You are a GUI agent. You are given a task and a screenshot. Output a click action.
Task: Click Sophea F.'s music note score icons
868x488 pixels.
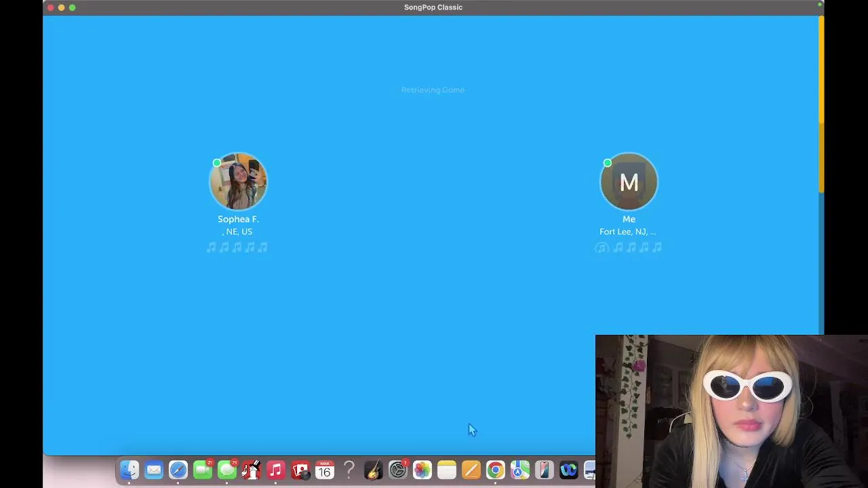[x=237, y=247]
